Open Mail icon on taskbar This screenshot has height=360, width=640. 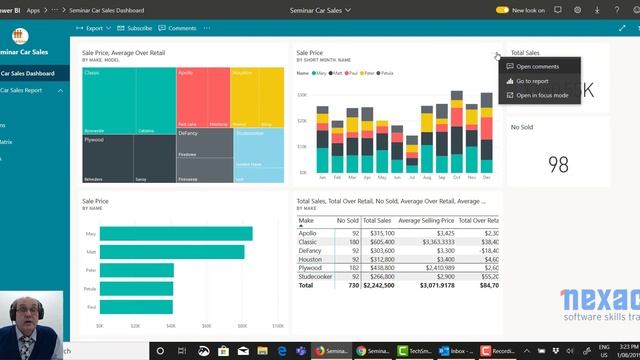click(x=243, y=351)
